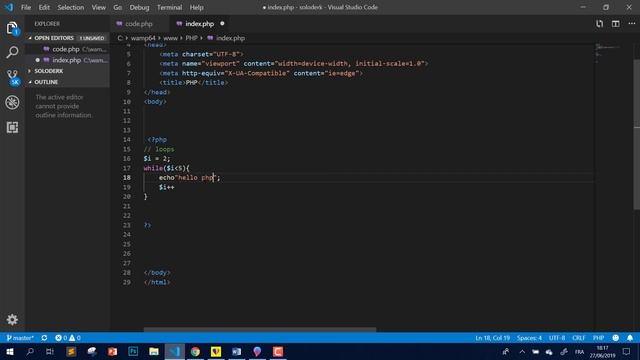Open the Debug view icon

[x=12, y=102]
